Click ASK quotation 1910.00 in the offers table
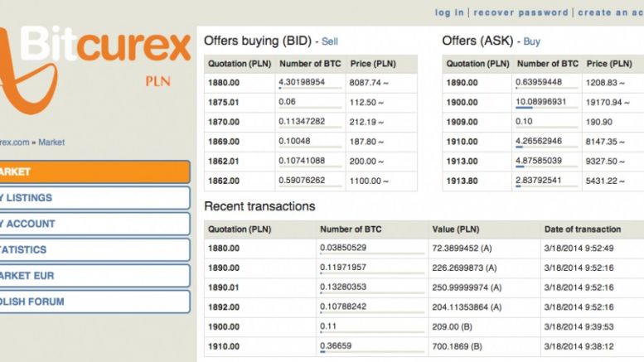The height and width of the screenshot is (362, 644). click(x=462, y=142)
